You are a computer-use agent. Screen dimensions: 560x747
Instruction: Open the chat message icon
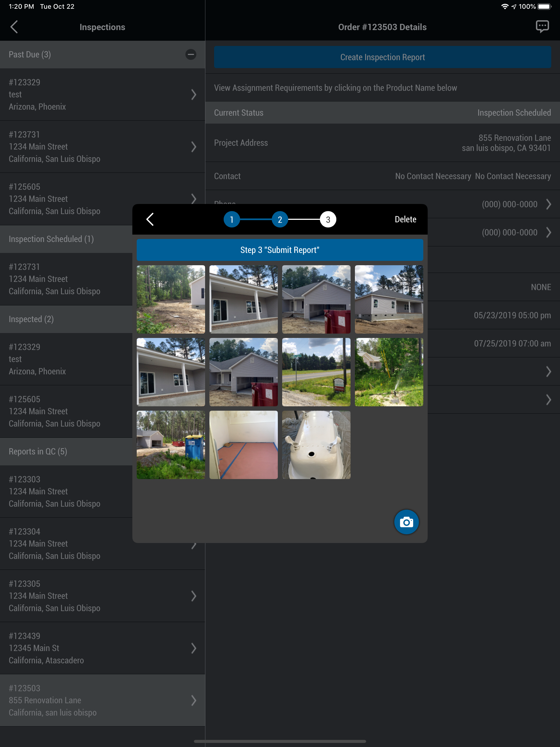coord(542,27)
